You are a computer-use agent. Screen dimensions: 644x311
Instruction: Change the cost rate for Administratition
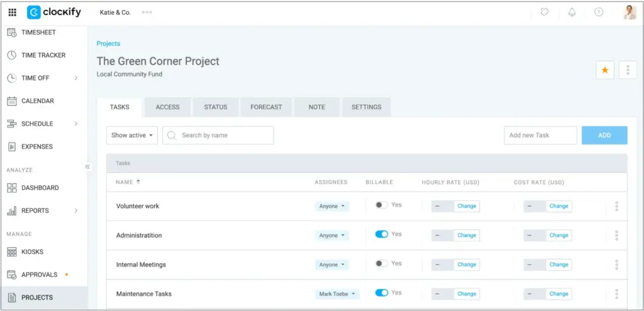tap(558, 236)
